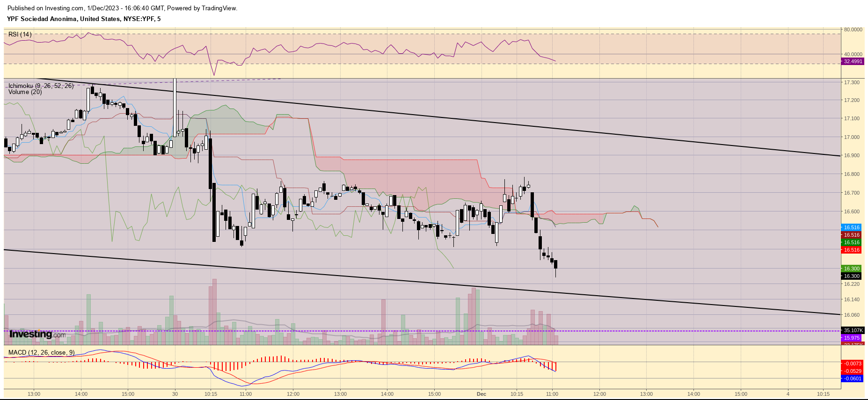Screen dimensions: 868x400
Task: Select the blue 16.516 price tag
Action: coord(852,227)
